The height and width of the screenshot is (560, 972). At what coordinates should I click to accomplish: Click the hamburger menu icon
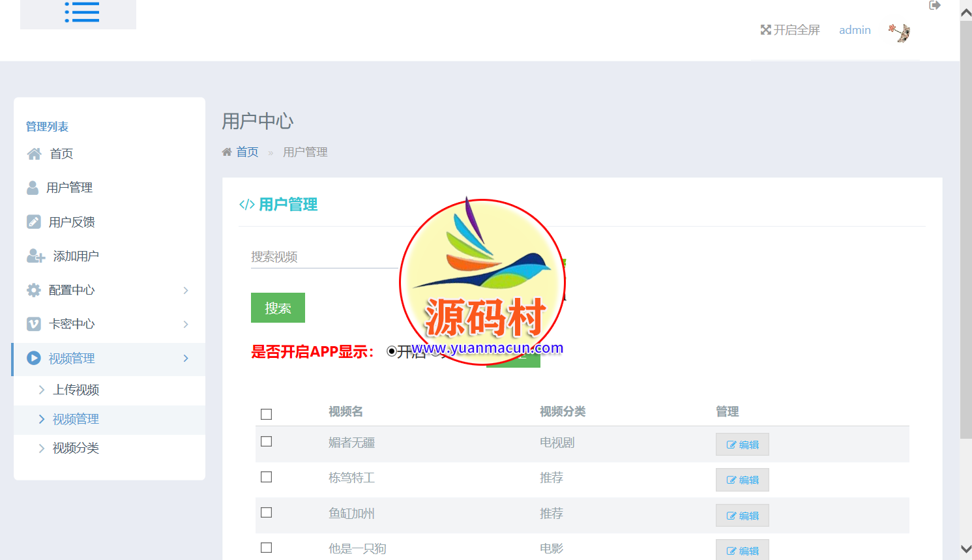[x=81, y=12]
